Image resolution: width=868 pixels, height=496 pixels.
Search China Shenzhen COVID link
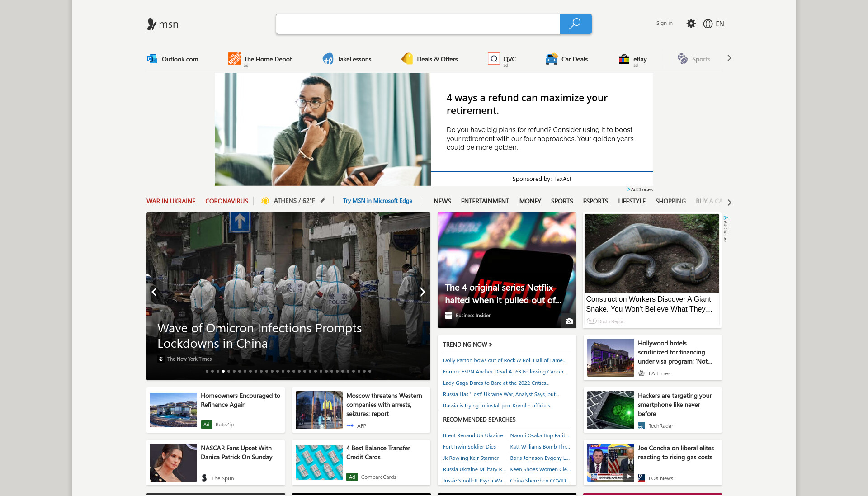pyautogui.click(x=540, y=481)
